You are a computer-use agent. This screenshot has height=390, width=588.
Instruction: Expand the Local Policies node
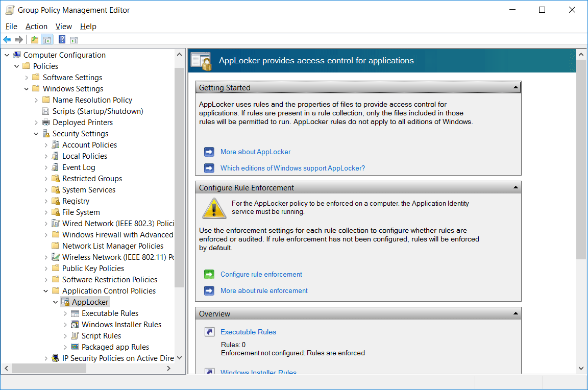coord(46,156)
